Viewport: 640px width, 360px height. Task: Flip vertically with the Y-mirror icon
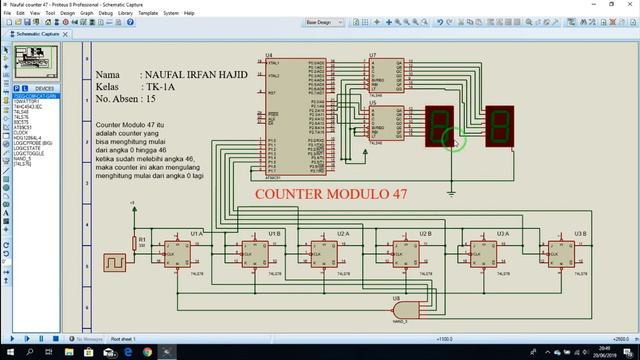coord(6,281)
